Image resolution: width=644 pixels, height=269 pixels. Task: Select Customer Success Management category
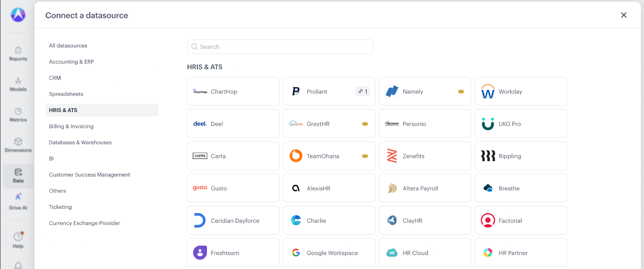pos(102,175)
